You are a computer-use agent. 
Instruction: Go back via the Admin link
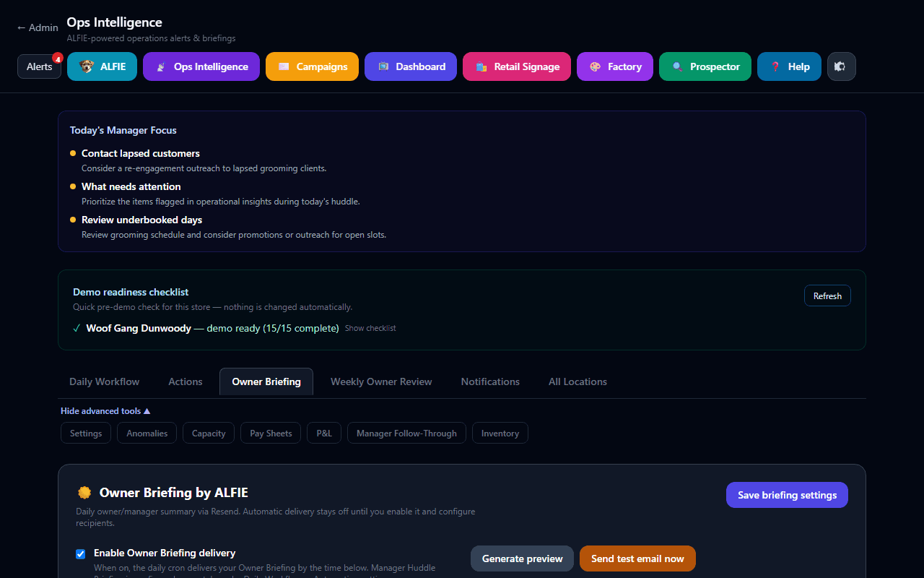coord(38,27)
